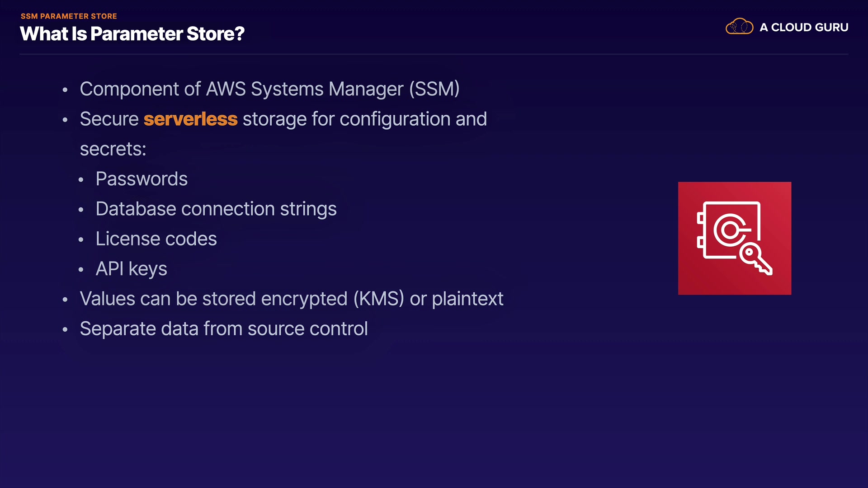Click the safe dial circle in the red icon

[729, 230]
